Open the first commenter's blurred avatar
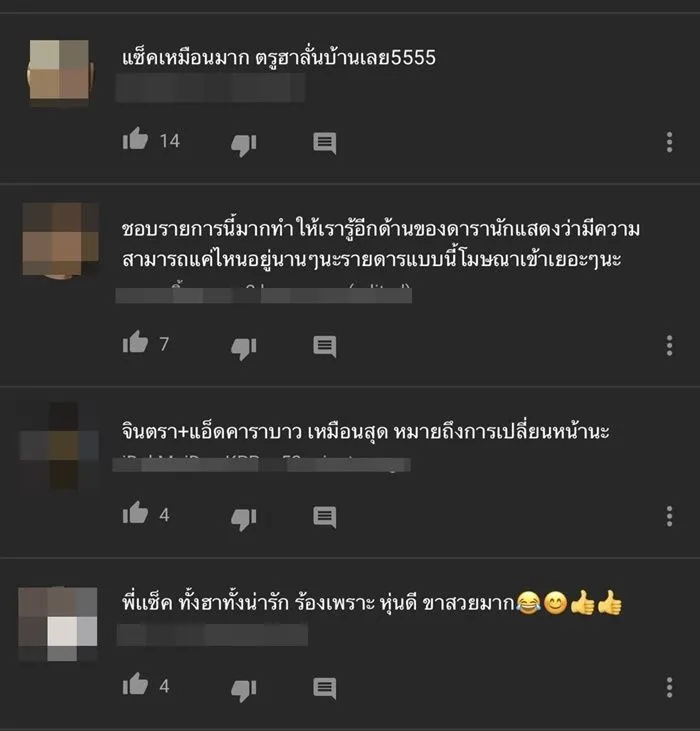The height and width of the screenshot is (731, 700). point(59,70)
